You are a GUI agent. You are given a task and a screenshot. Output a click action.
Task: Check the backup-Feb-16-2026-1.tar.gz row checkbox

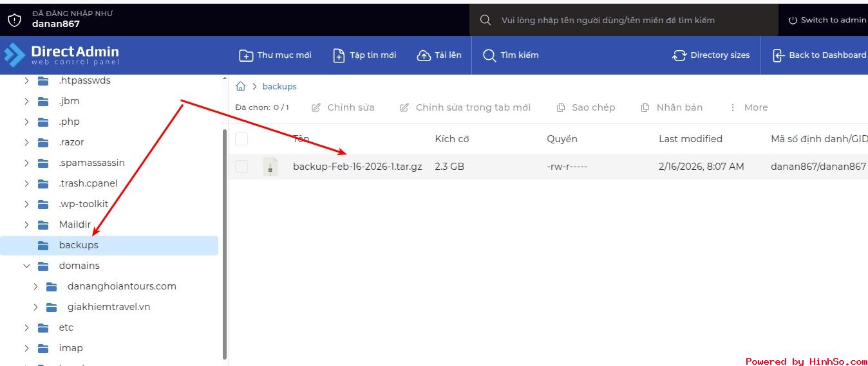[x=241, y=167]
